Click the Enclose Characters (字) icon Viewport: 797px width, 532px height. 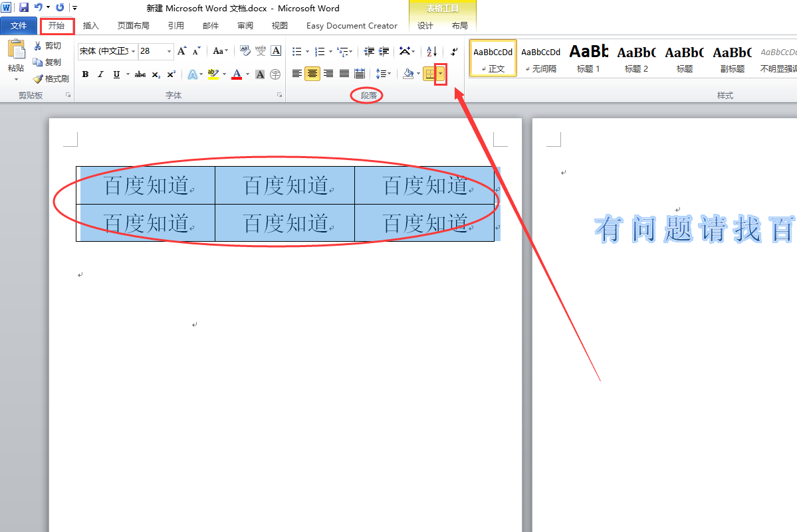[x=275, y=74]
